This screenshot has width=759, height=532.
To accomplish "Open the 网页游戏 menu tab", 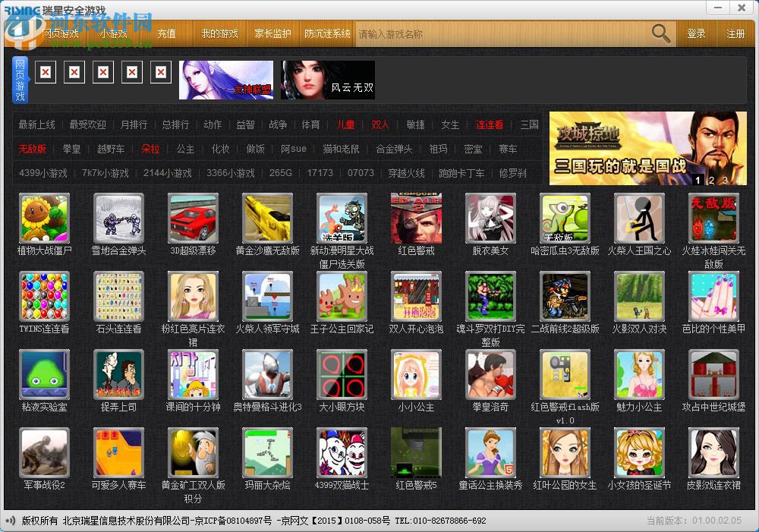I will coord(61,33).
